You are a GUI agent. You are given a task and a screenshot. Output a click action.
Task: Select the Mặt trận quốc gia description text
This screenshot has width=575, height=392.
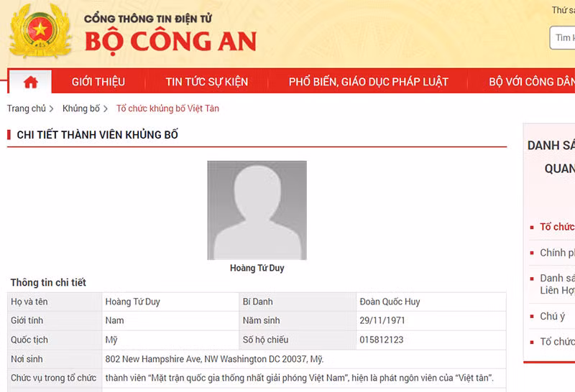pos(300,378)
